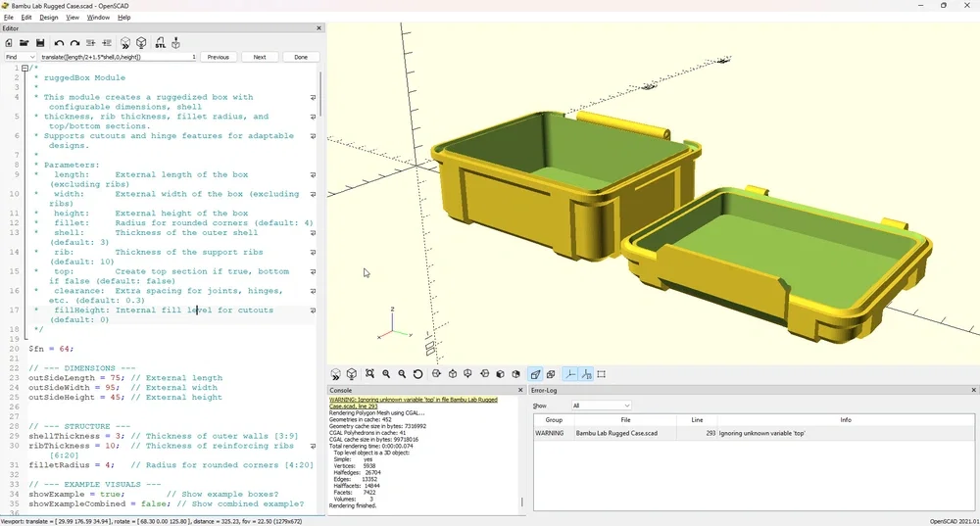Open the View menu
980x526 pixels.
(x=73, y=18)
